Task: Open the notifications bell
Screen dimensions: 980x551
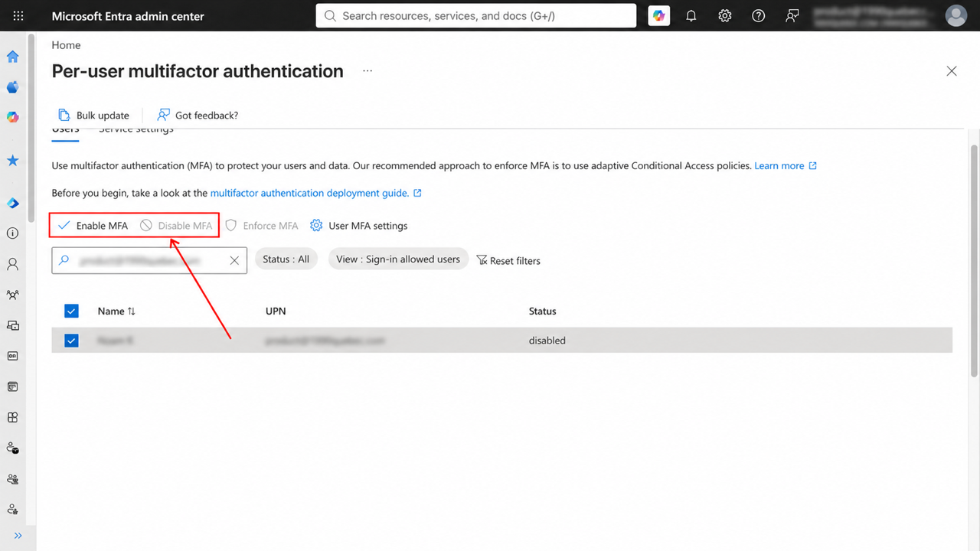Action: (691, 15)
